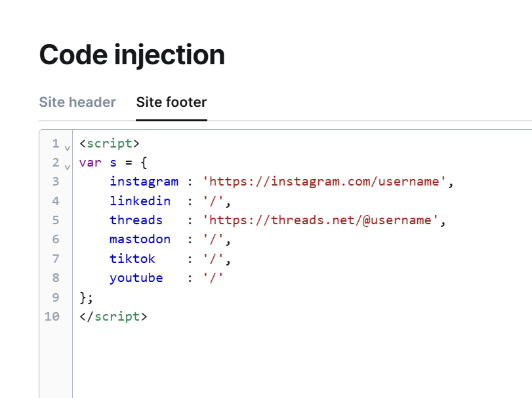532x398 pixels.
Task: Switch to the Site header tab
Action: [x=77, y=102]
